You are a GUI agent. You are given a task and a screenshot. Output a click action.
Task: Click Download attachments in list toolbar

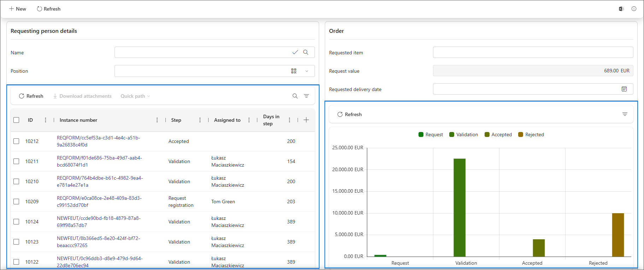[x=82, y=96]
